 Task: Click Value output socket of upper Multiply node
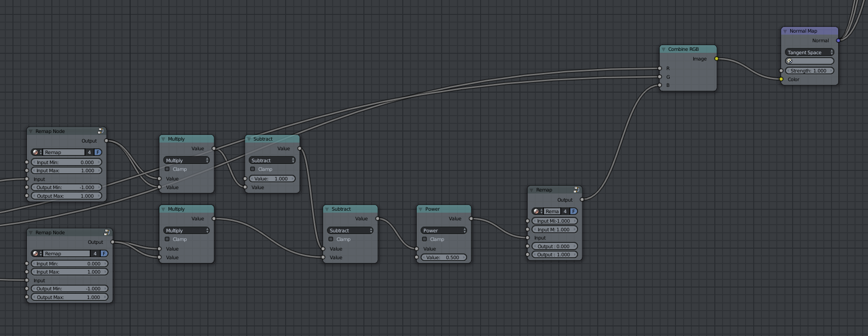click(214, 148)
